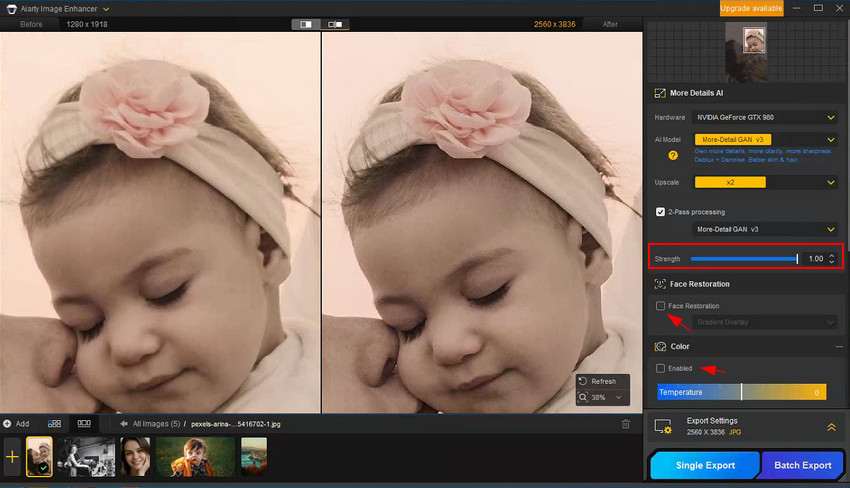Uncheck the 2-Pass processing checkbox
The height and width of the screenshot is (488, 850).
coord(660,212)
